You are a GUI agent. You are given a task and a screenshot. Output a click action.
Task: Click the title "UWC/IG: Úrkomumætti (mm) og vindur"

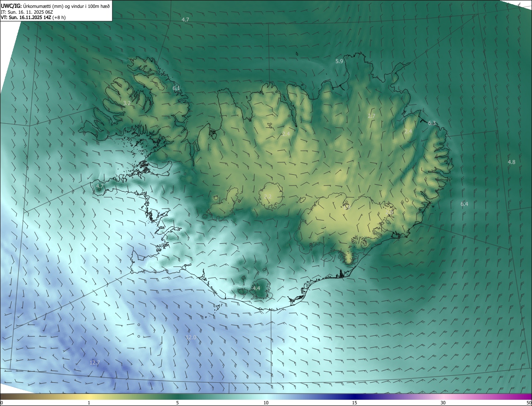[x=45, y=5]
